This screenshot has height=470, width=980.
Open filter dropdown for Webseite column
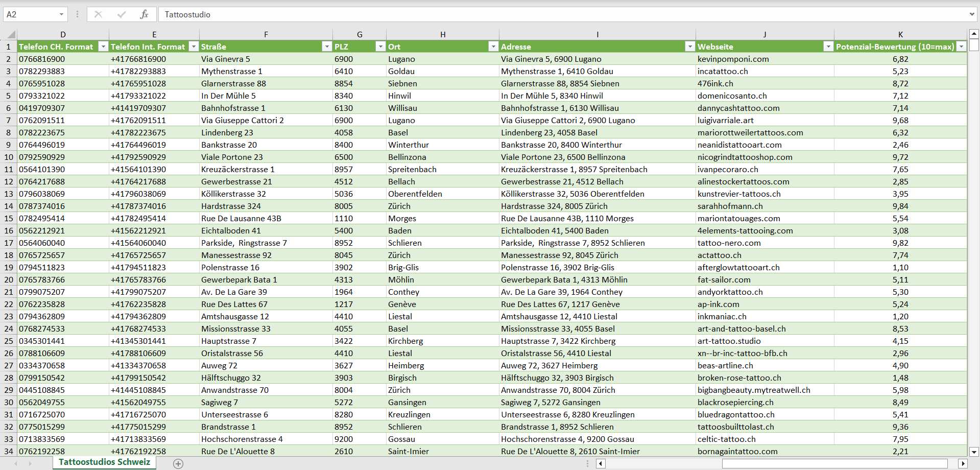point(828,46)
